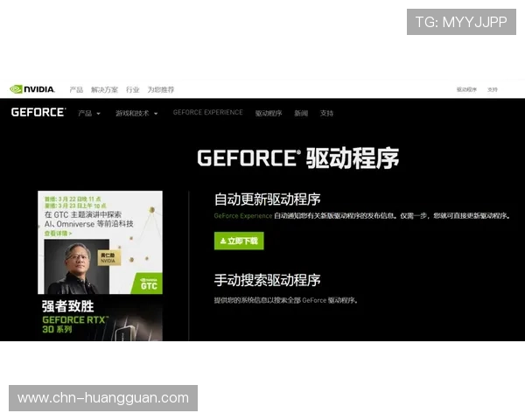
Task: Open the GeForce RTX 30 系列 banner
Action: point(100,318)
